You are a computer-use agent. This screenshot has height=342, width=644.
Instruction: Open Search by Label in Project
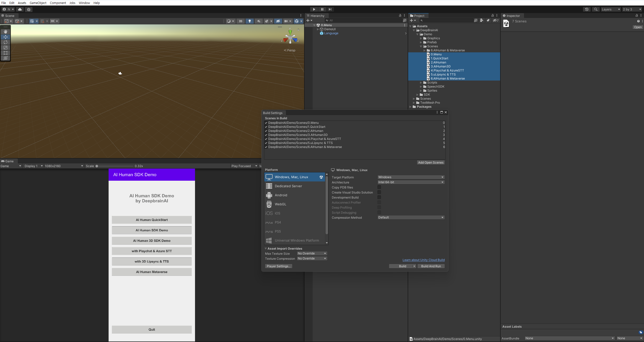click(488, 20)
